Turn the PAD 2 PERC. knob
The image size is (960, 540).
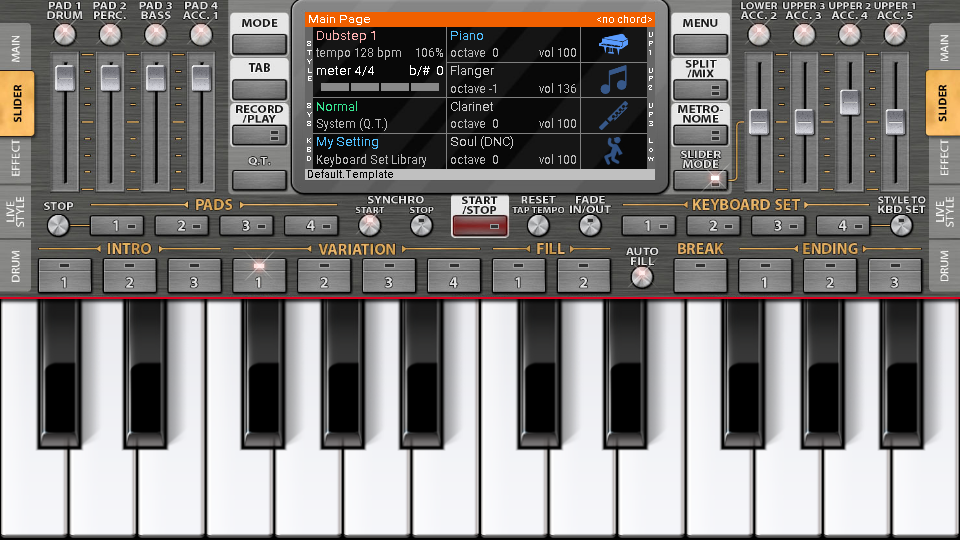(110, 35)
